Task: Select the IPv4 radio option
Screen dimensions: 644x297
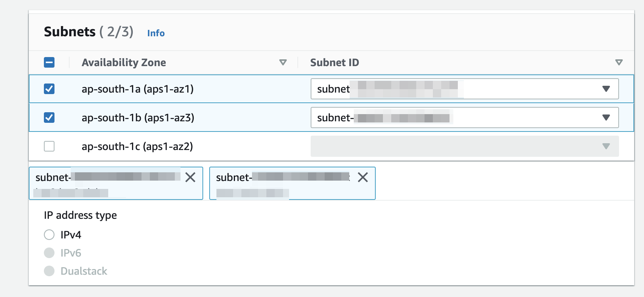Action: 49,235
